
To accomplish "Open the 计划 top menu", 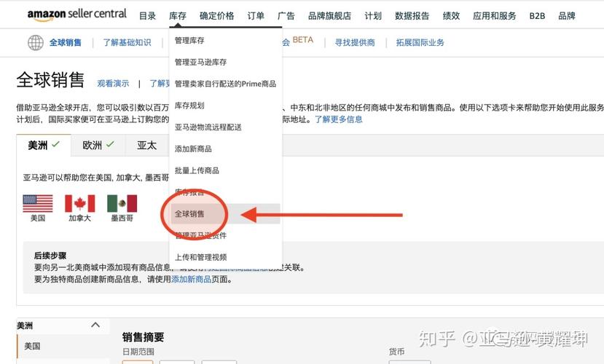I will click(x=373, y=16).
